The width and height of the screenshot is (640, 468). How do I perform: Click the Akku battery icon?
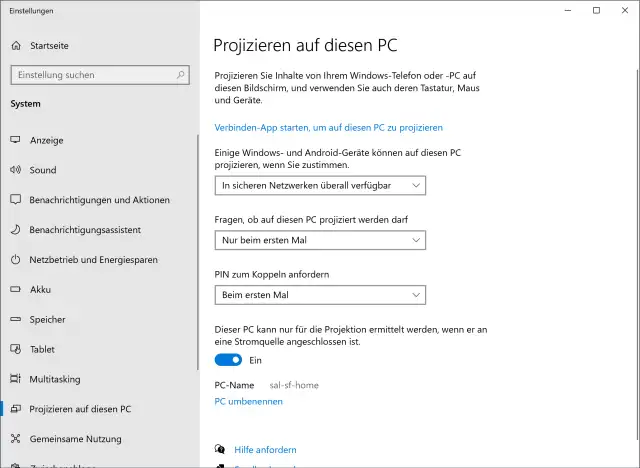click(x=16, y=290)
